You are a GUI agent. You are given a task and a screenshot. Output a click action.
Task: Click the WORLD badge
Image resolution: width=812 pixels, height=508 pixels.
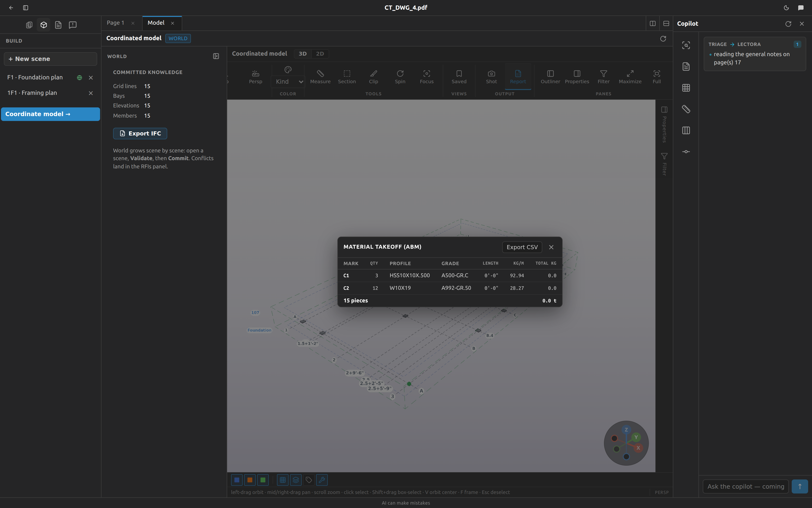[x=178, y=38]
